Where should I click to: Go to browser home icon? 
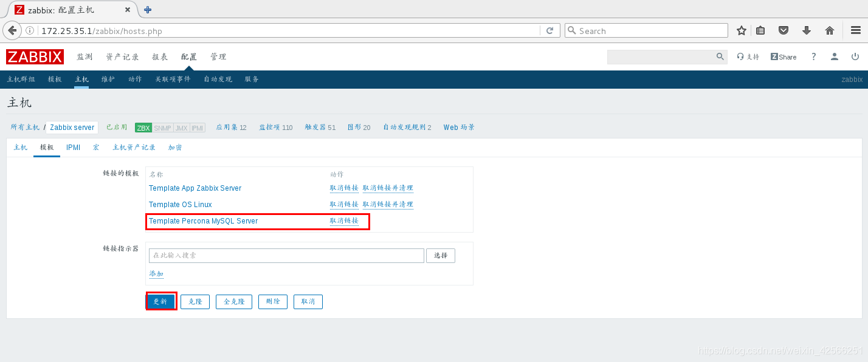[x=830, y=30]
